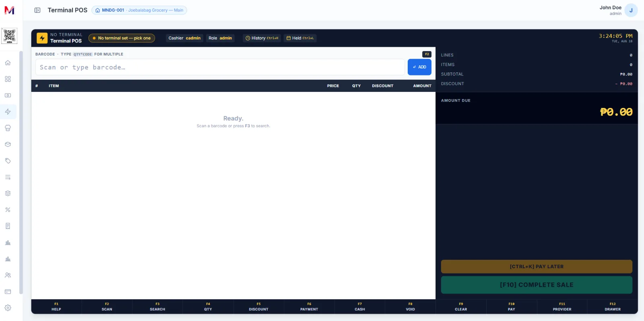Select F3 Search function key
The image size is (644, 321).
157,307
